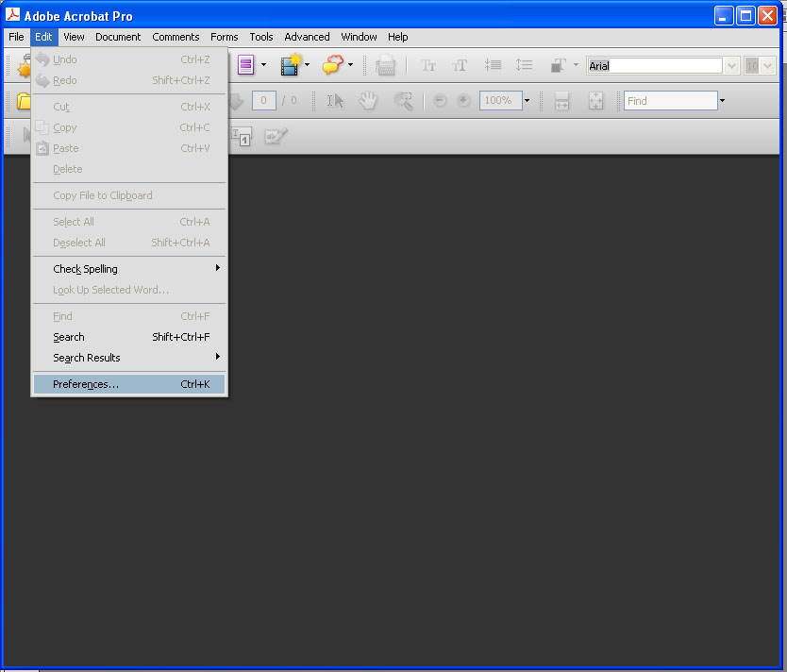Viewport: 787px width, 672px height.
Task: Click the Multimedia film-strip icon
Action: pos(291,65)
